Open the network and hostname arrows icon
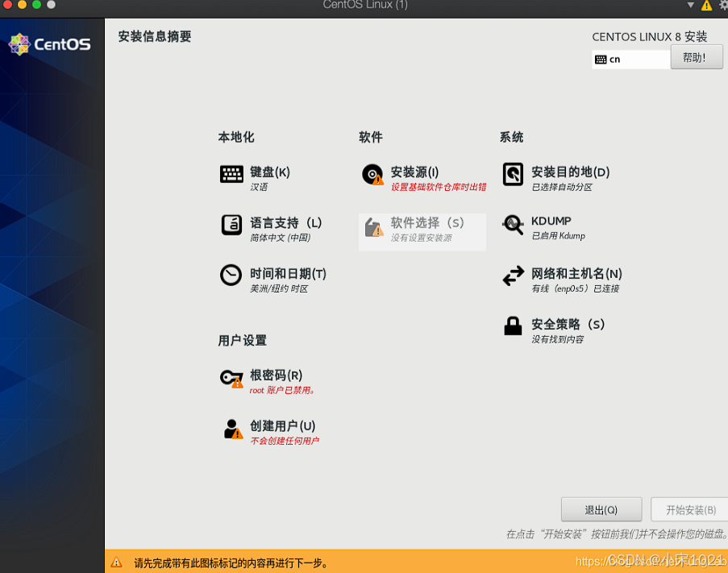The image size is (728, 573). (514, 276)
